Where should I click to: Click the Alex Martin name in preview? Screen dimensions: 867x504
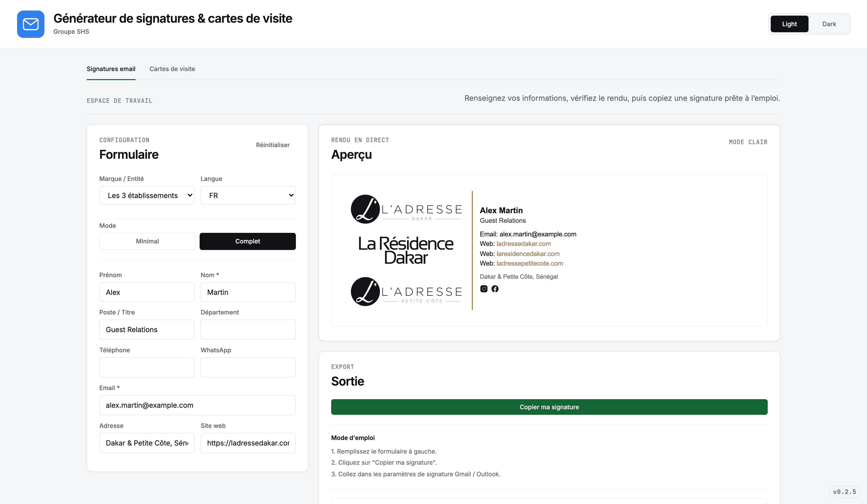pos(501,210)
